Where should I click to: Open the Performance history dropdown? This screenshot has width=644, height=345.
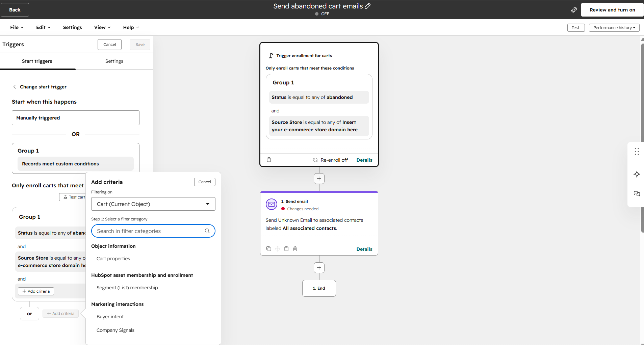(x=614, y=28)
